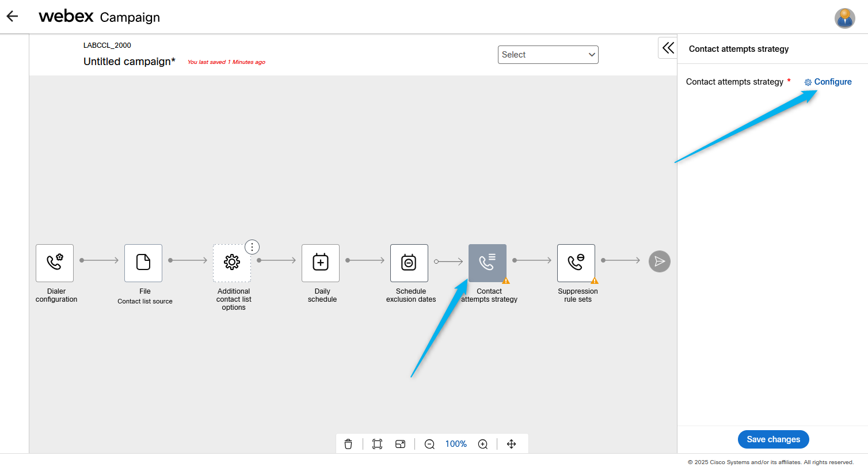Open three-dot menu on Additional options node
This screenshot has height=467, width=868.
coord(252,247)
